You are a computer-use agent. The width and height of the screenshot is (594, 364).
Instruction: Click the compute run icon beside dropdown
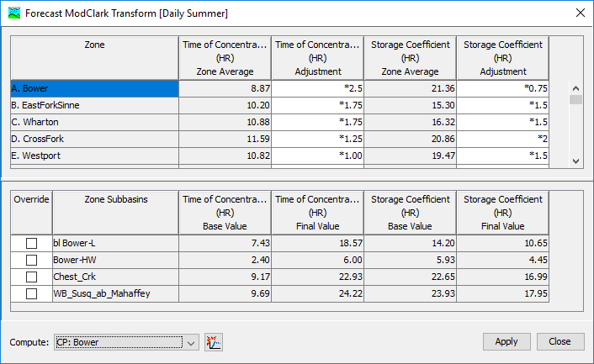pyautogui.click(x=213, y=341)
